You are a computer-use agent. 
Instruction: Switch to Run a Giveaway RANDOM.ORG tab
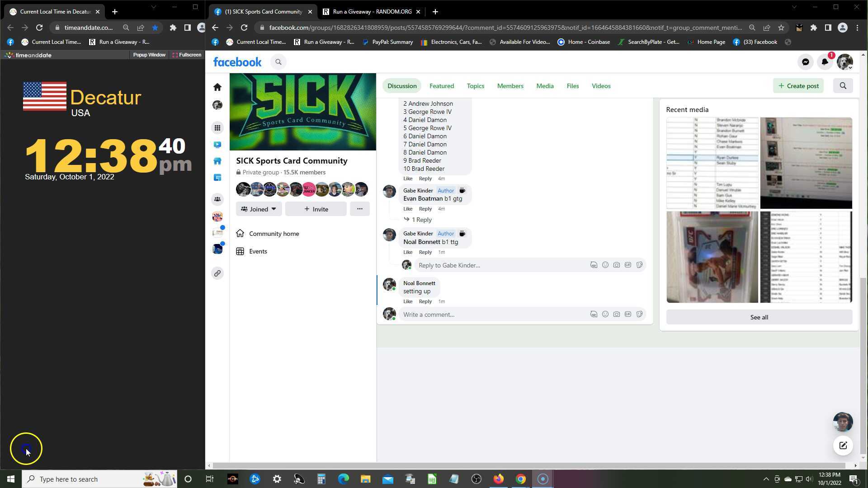pyautogui.click(x=372, y=12)
